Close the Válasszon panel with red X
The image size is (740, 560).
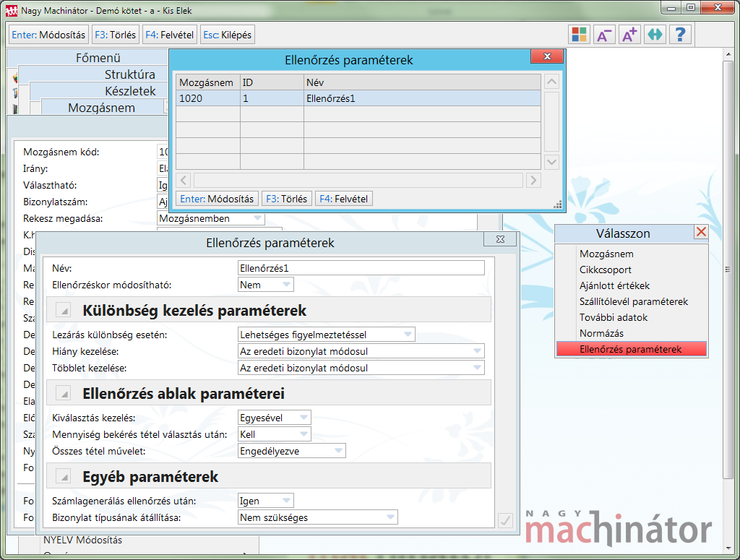click(x=701, y=232)
